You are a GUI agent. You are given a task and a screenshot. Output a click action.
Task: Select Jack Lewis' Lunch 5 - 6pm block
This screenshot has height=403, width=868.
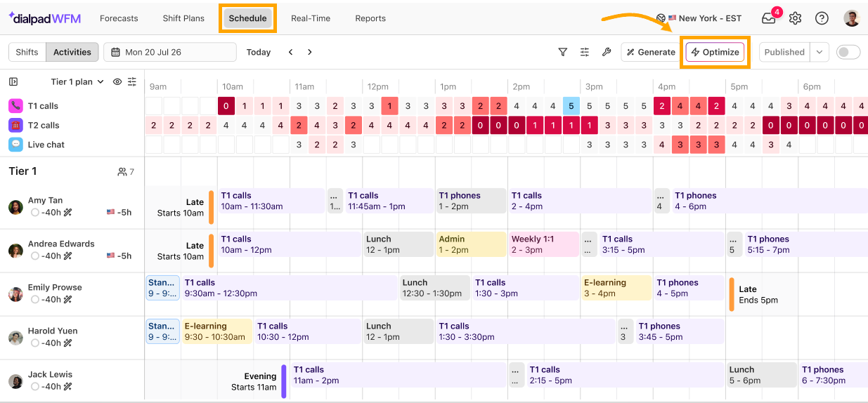(762, 375)
